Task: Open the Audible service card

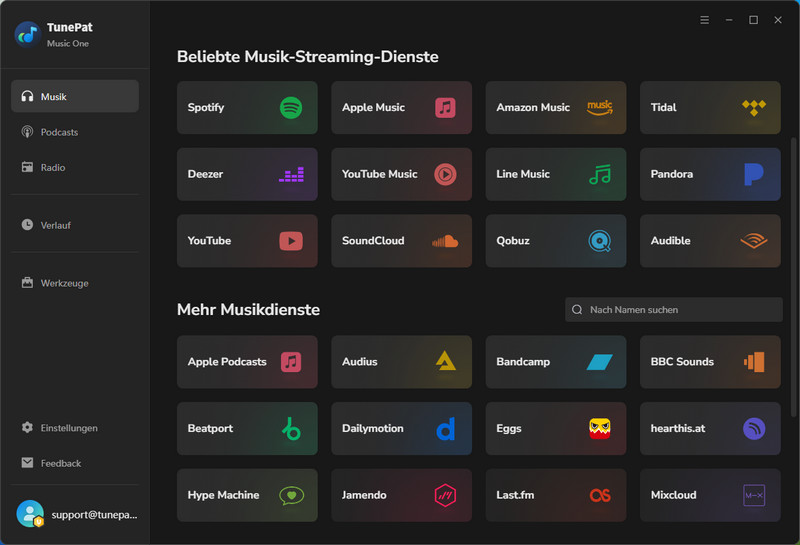Action: 710,241
